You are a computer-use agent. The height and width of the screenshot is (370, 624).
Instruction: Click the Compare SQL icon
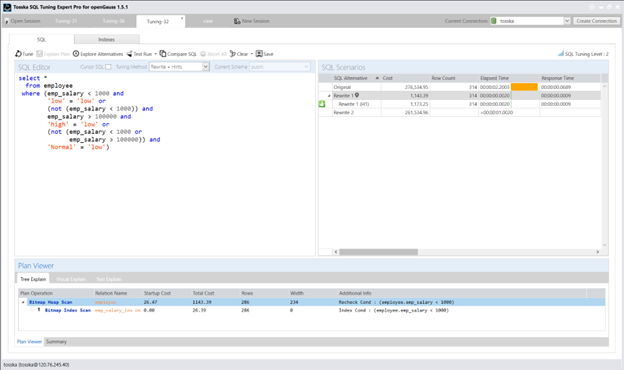pyautogui.click(x=163, y=54)
